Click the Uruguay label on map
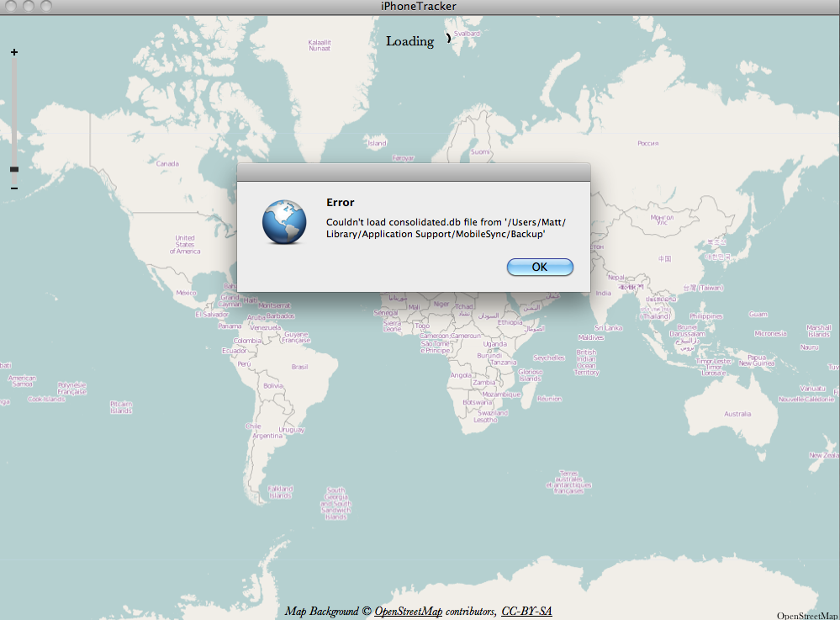Screen dimensions: 840x620 point(292,429)
